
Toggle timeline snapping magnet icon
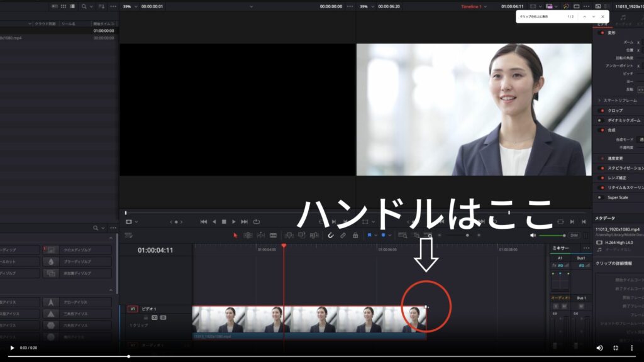(x=331, y=236)
